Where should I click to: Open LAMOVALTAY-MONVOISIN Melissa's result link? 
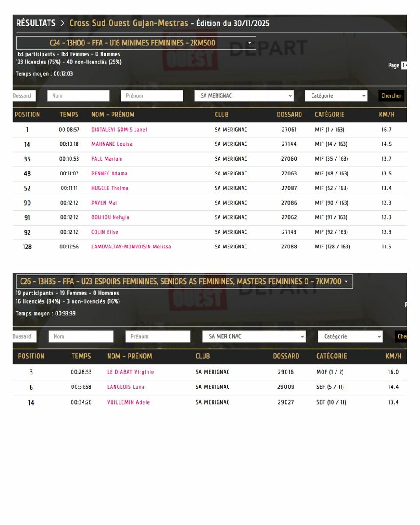(x=131, y=247)
